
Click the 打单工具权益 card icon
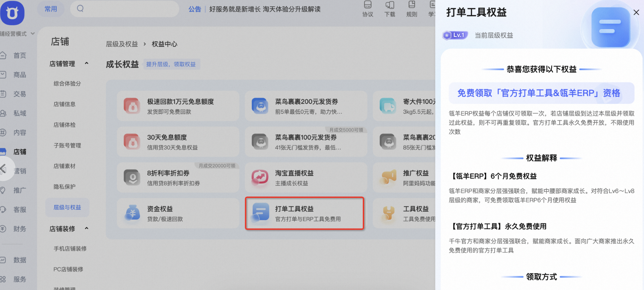(260, 213)
